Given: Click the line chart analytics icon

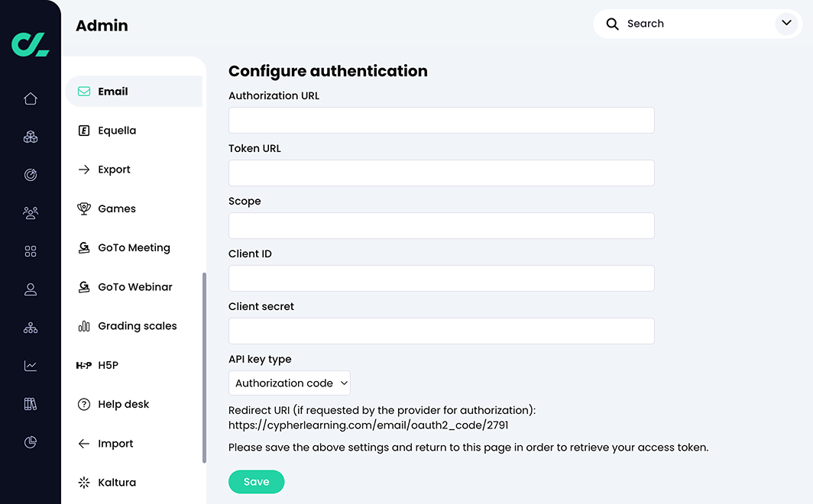Looking at the screenshot, I should point(30,365).
